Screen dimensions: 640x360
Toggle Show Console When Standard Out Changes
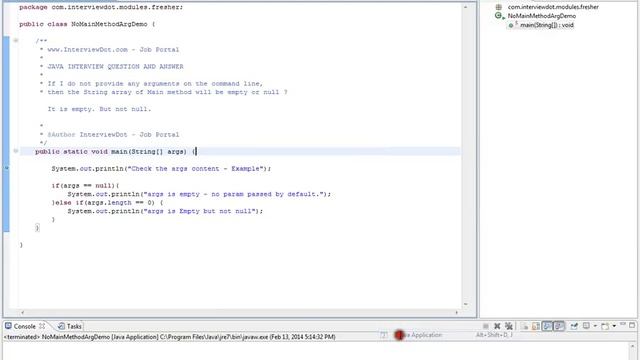pos(547,326)
